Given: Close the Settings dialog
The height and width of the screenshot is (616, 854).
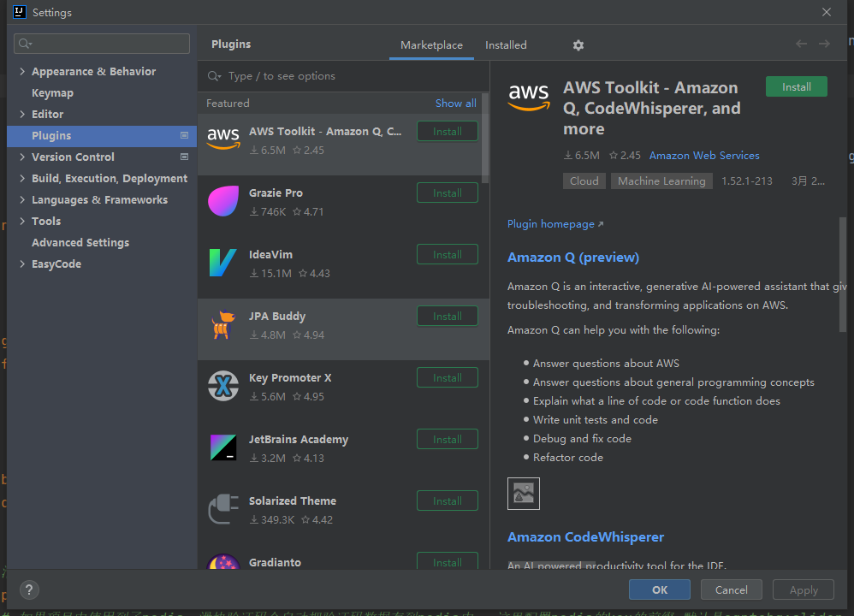Looking at the screenshot, I should point(827,12).
